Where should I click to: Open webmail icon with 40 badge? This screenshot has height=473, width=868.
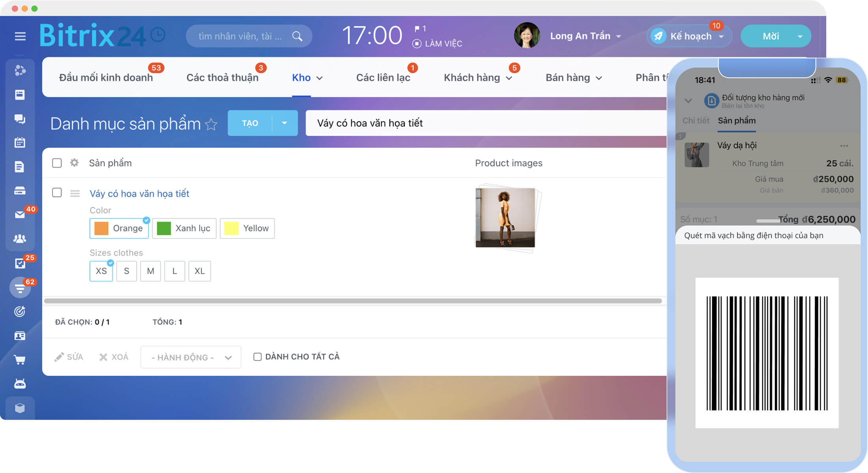point(20,214)
